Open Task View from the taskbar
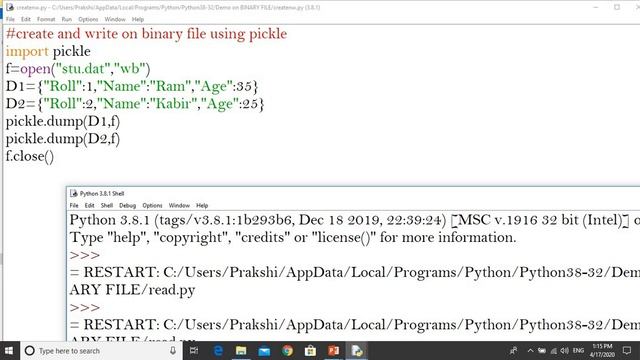Screen dimensions: 640x360 pos(194,351)
